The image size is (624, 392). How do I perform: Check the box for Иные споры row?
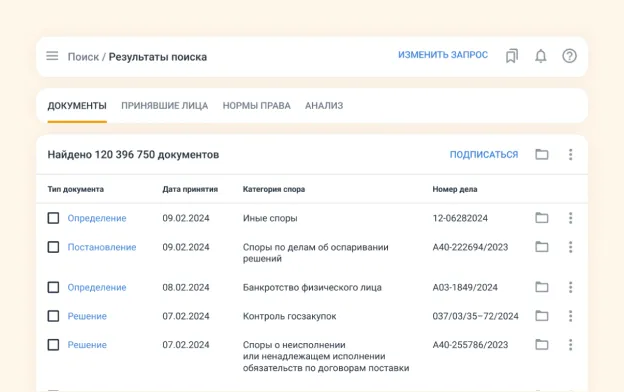[x=53, y=218]
